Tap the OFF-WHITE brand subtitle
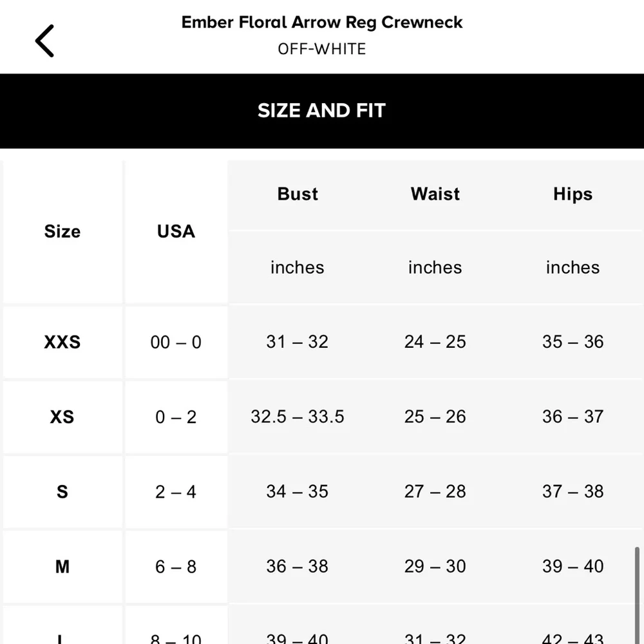 (322, 49)
